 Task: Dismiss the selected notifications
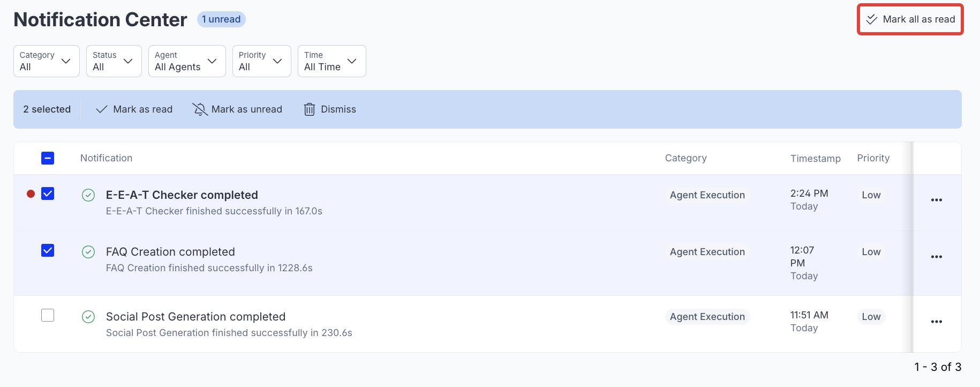coord(330,109)
